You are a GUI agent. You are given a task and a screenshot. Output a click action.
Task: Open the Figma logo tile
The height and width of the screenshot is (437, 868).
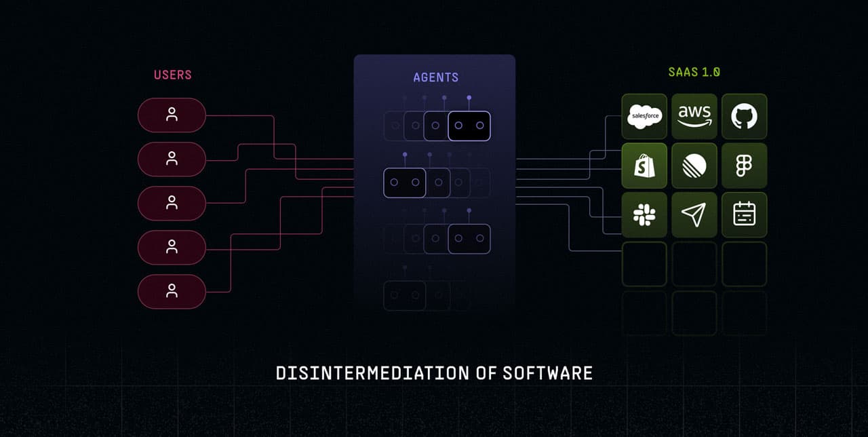pos(744,166)
